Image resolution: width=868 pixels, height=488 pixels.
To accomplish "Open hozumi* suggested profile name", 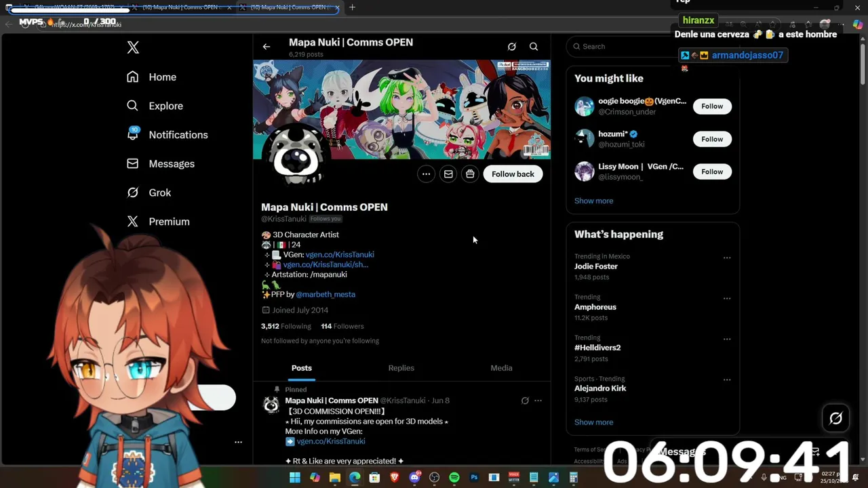I will 613,134.
